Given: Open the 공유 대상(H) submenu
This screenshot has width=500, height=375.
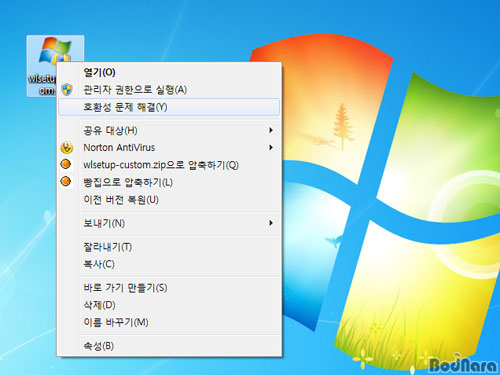Looking at the screenshot, I should point(169,130).
